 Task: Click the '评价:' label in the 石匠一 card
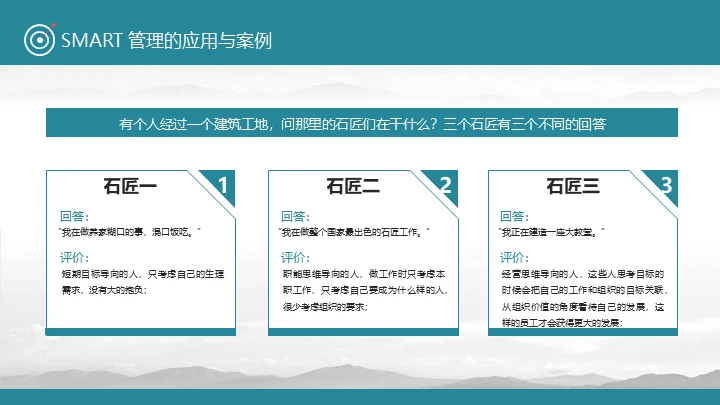point(74,258)
